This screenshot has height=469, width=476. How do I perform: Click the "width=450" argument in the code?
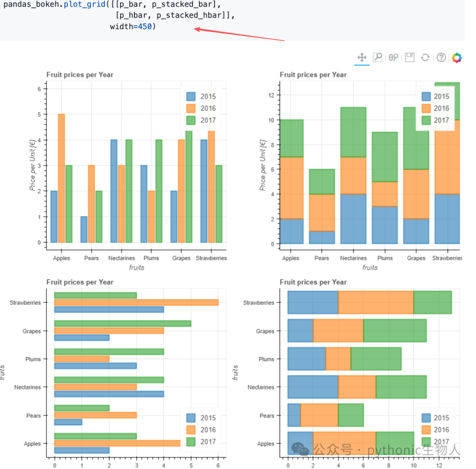click(x=131, y=27)
